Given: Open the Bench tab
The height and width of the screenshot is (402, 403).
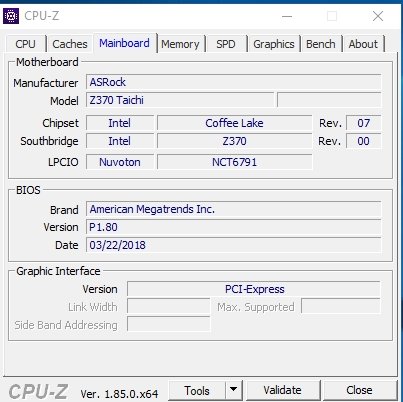Looking at the screenshot, I should [x=321, y=44].
